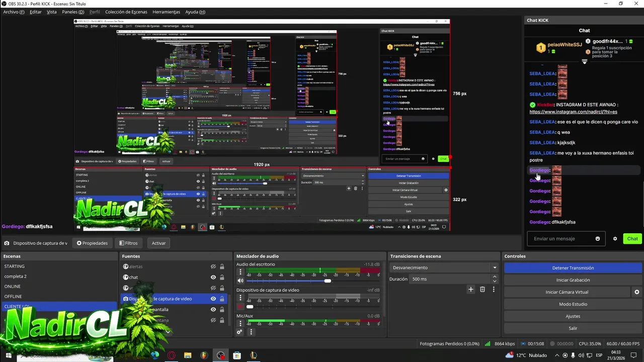This screenshot has height=362, width=644.
Task: Decrease transition duration with down arrow
Action: [495, 281]
